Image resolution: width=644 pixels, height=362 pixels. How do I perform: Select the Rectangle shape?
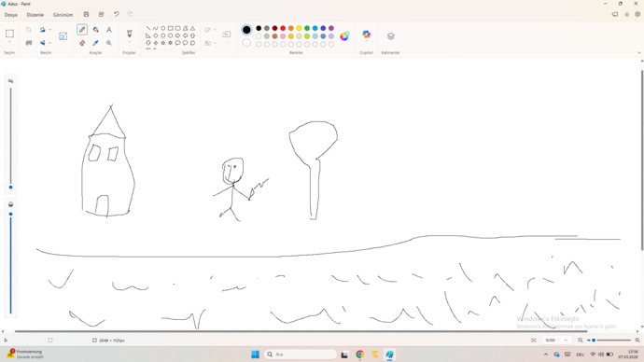171,28
